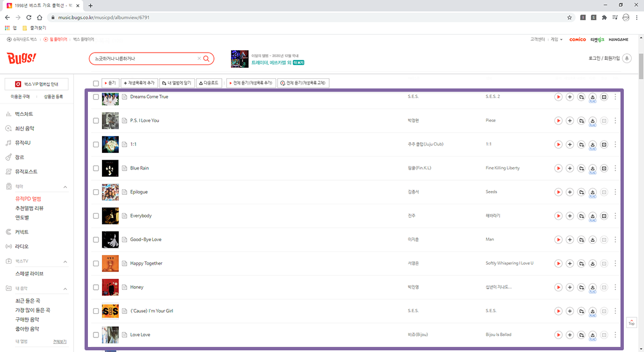
Task: Tick the Blue Rain checkbox
Action: pos(96,168)
